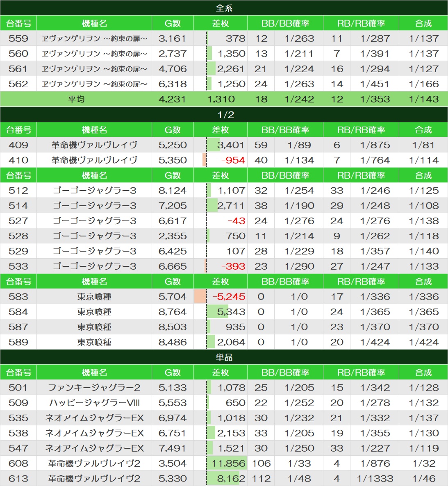Click machine number 583 cell
The height and width of the screenshot is (486, 448).
18,297
